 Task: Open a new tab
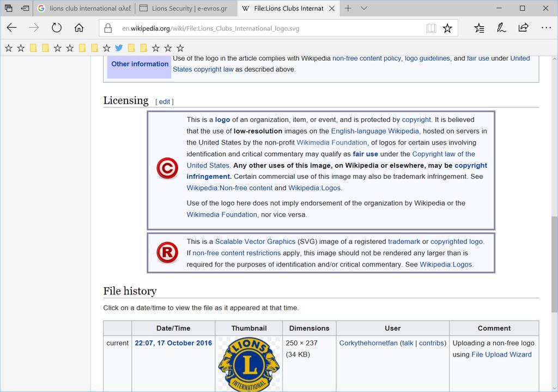(x=348, y=8)
